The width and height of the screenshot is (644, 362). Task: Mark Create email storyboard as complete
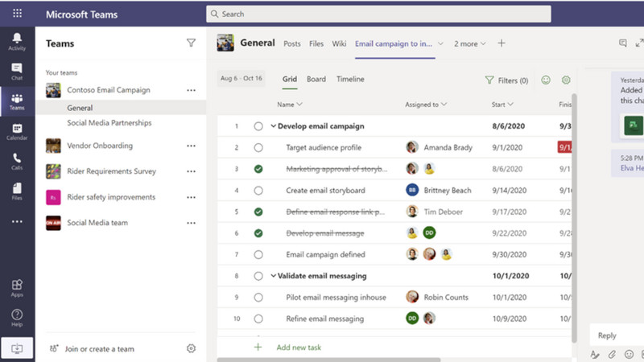258,191
